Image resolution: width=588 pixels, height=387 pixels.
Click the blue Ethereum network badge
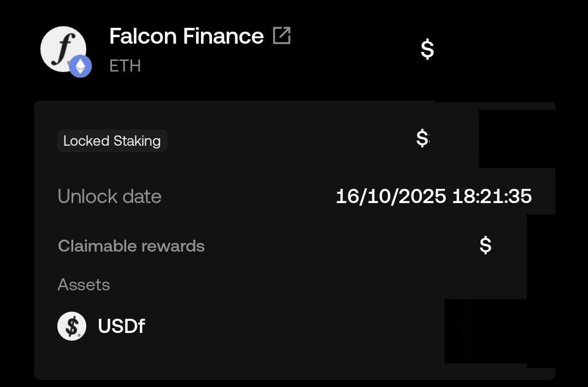click(80, 67)
